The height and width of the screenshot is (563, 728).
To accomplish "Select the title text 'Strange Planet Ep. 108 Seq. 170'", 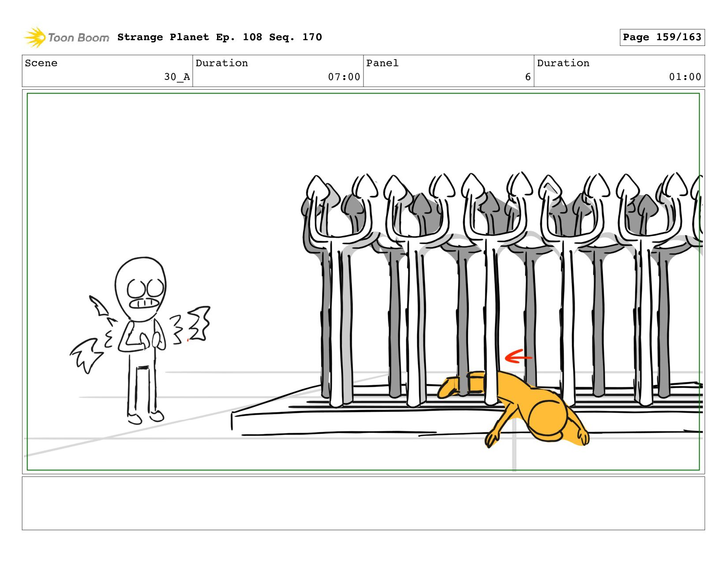I will pos(220,37).
